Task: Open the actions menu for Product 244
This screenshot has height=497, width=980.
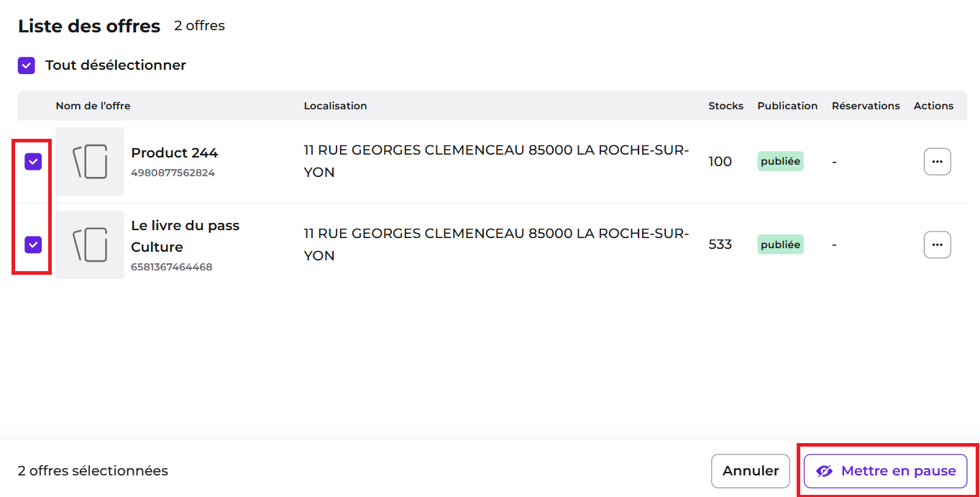Action: point(937,162)
